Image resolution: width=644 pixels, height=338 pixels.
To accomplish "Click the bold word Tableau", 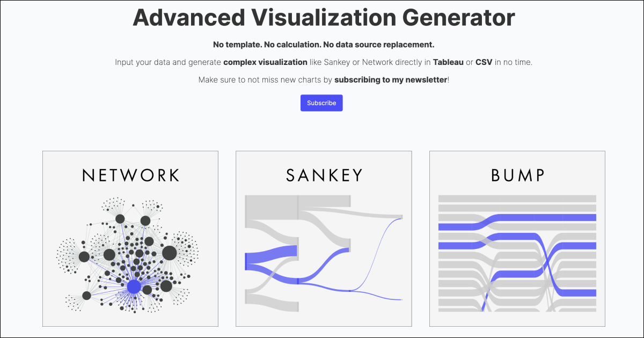I will click(x=448, y=62).
